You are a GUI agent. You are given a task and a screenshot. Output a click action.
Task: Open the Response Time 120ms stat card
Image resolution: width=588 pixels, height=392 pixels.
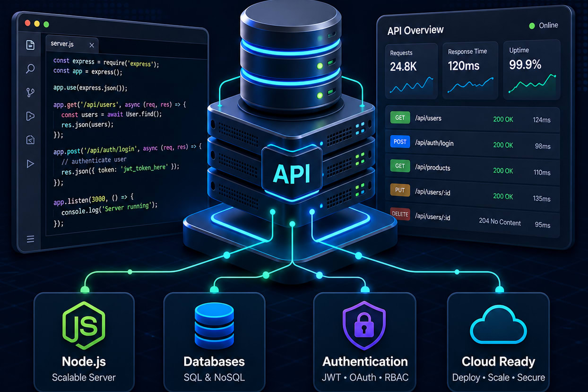coord(470,70)
